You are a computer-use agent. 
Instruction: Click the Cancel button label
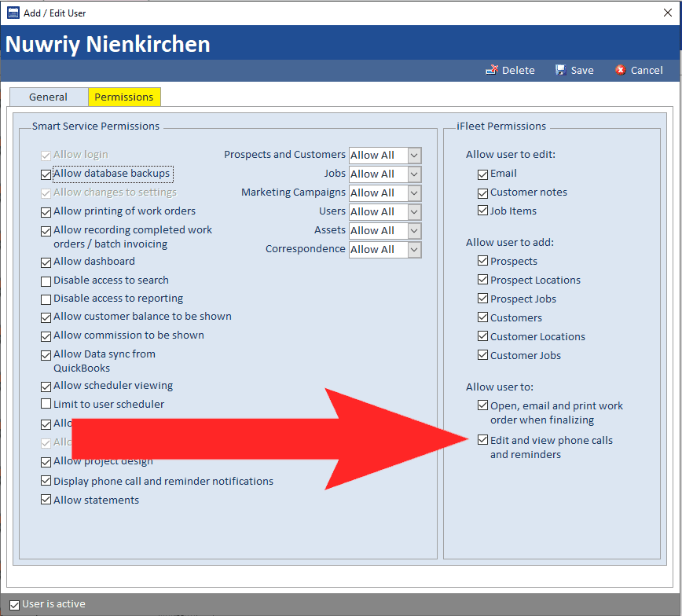647,71
